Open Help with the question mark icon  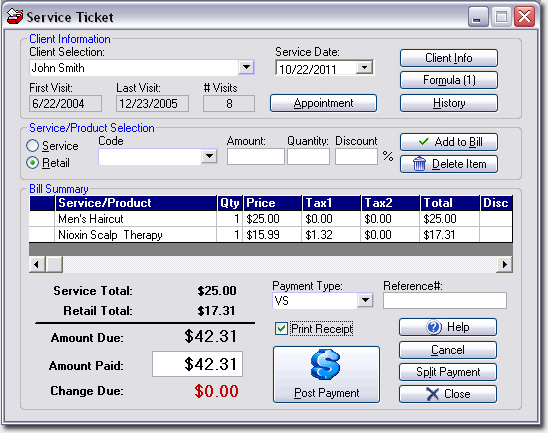434,327
